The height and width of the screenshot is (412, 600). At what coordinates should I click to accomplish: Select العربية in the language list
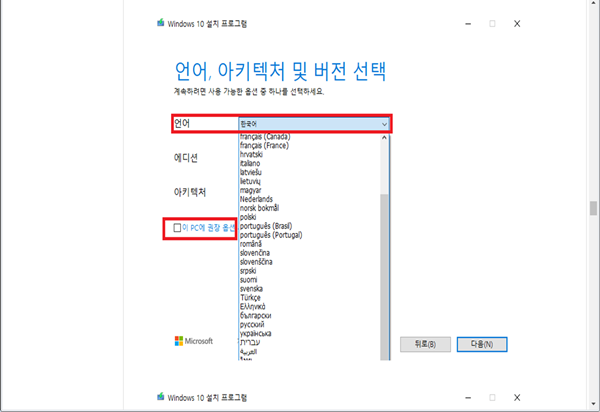click(x=248, y=352)
